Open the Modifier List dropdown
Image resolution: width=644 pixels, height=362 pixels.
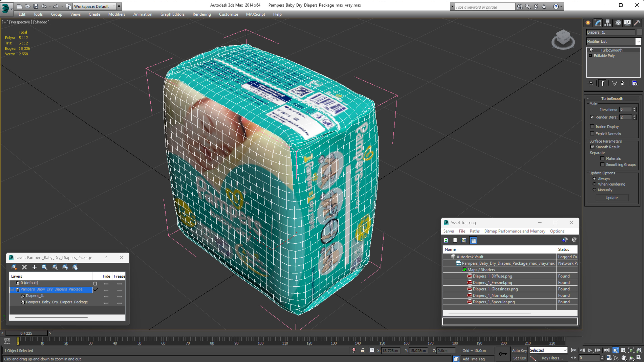[x=639, y=41]
